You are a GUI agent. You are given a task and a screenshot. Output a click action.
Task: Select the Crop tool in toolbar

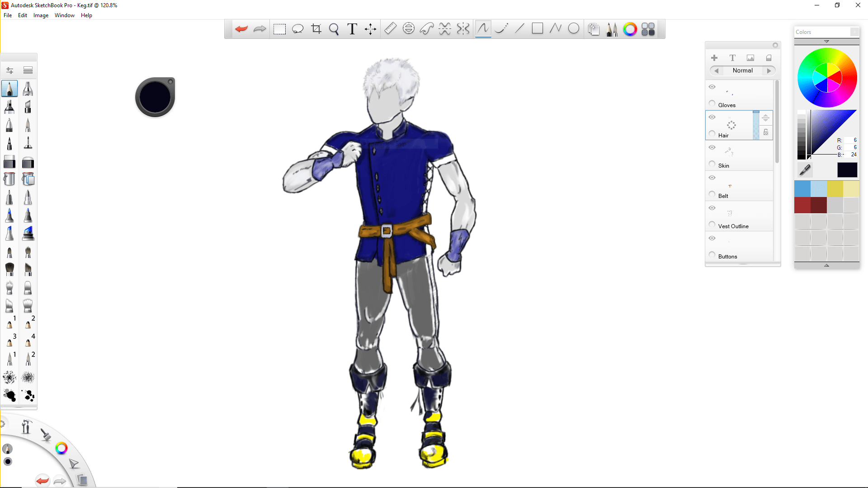click(316, 29)
